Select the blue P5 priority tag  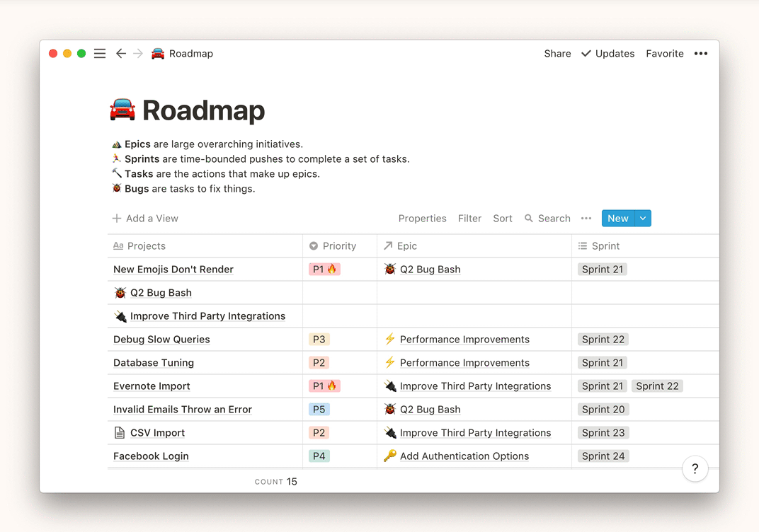(x=319, y=410)
